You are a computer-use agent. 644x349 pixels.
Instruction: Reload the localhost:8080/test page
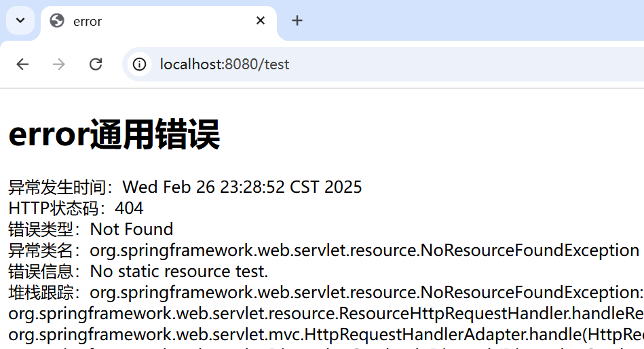(96, 64)
